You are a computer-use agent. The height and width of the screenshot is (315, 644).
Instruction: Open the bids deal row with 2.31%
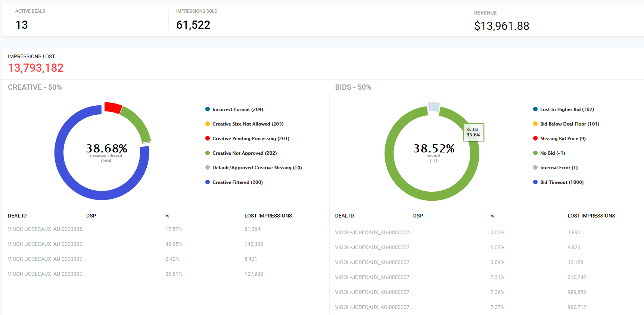374,277
